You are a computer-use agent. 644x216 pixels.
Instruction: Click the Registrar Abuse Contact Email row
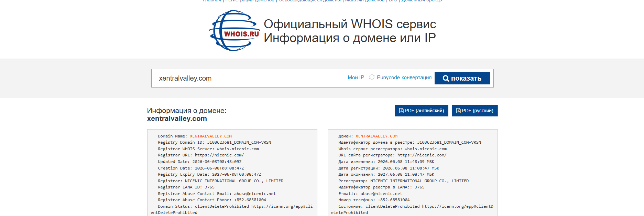[x=217, y=194]
